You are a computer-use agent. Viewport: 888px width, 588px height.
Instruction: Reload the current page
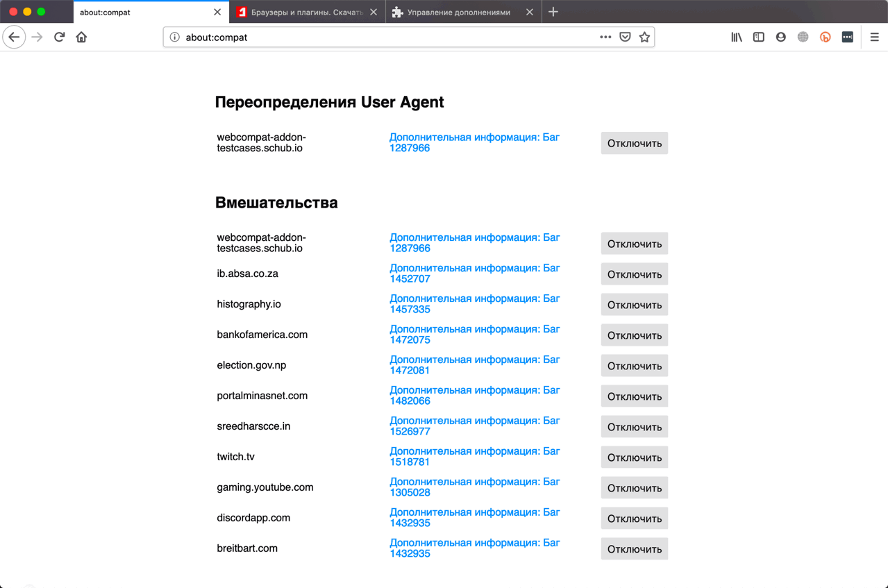pyautogui.click(x=59, y=37)
